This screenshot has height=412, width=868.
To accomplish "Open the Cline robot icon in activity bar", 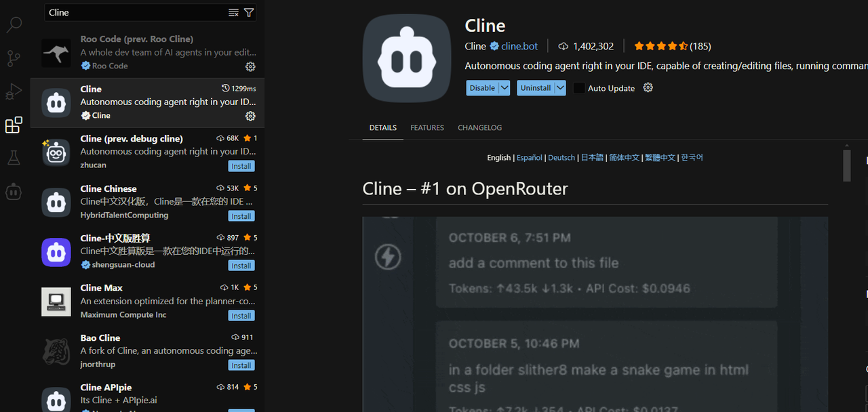I will tap(14, 192).
